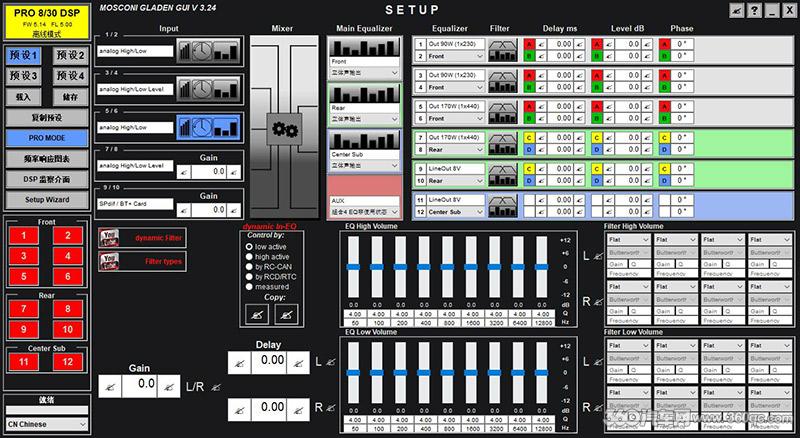This screenshot has height=438, width=800.
Task: Toggle Rear channel 8 red button
Action: [x=67, y=309]
